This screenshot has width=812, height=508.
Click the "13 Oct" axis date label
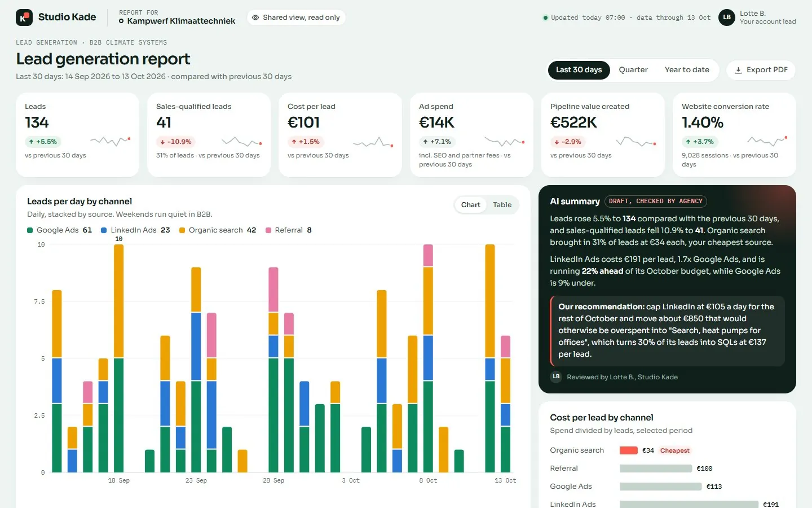tap(505, 481)
